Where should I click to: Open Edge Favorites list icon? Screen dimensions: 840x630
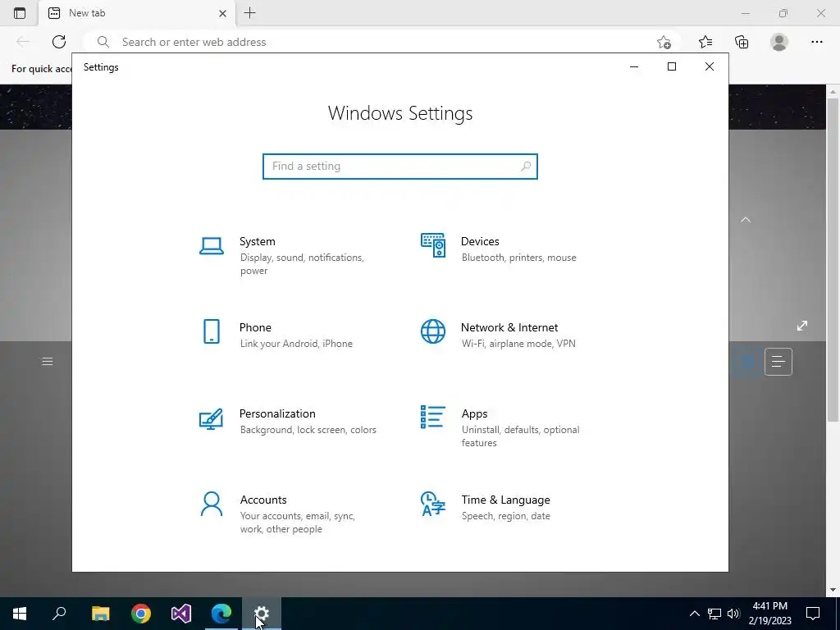[705, 42]
